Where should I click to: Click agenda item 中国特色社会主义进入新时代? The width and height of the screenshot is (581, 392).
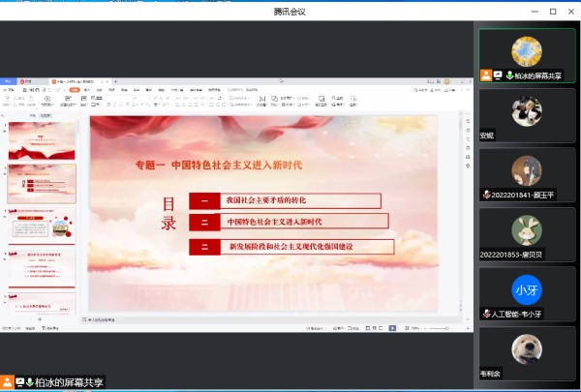pos(289,222)
